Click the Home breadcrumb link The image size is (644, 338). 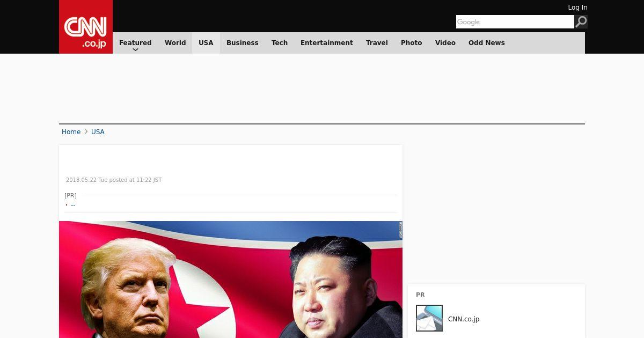tap(71, 132)
